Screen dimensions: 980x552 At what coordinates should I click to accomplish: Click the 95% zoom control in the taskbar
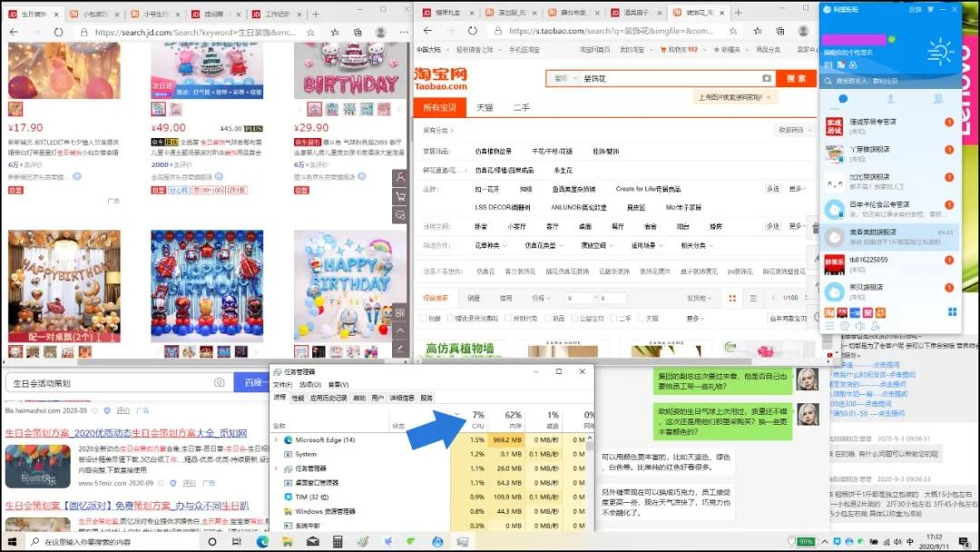(x=806, y=542)
